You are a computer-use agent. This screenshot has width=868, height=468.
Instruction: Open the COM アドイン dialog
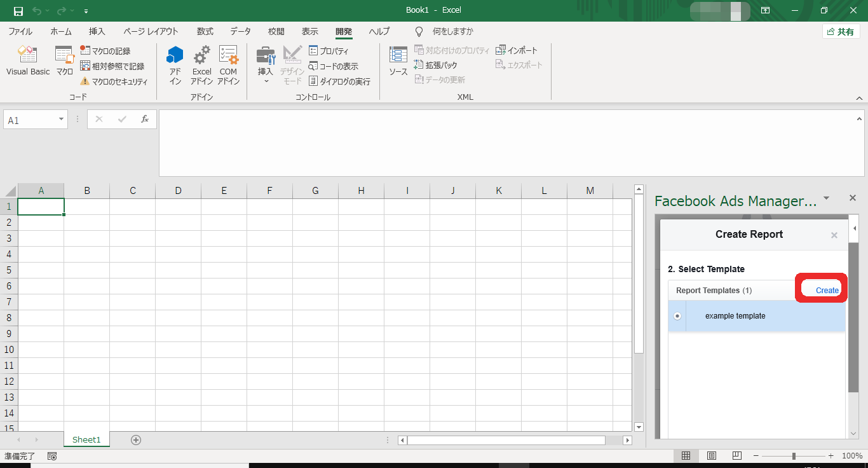[228, 65]
